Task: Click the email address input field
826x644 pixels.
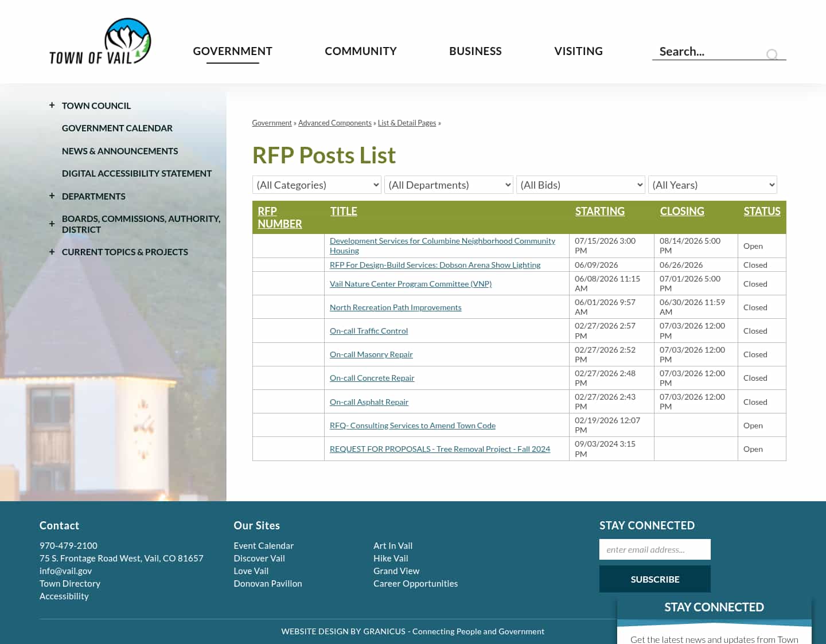Action: point(655,549)
